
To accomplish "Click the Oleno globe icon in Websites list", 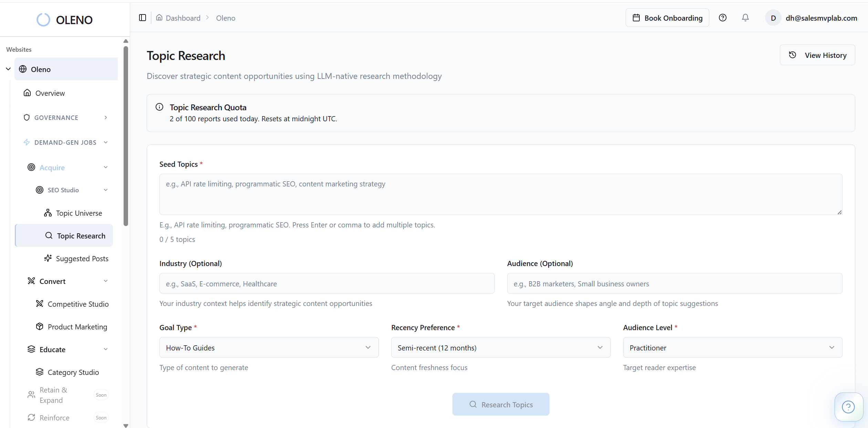I will click(23, 69).
